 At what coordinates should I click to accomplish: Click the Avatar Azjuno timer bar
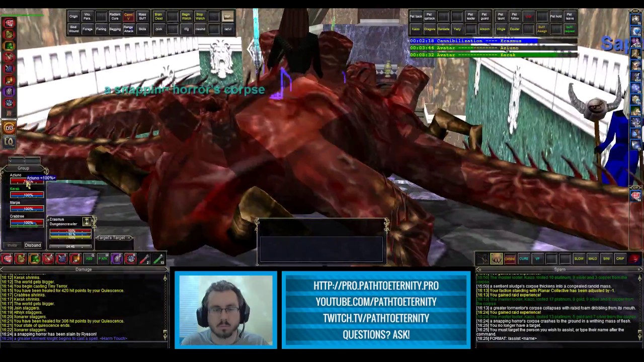pyautogui.click(x=493, y=48)
